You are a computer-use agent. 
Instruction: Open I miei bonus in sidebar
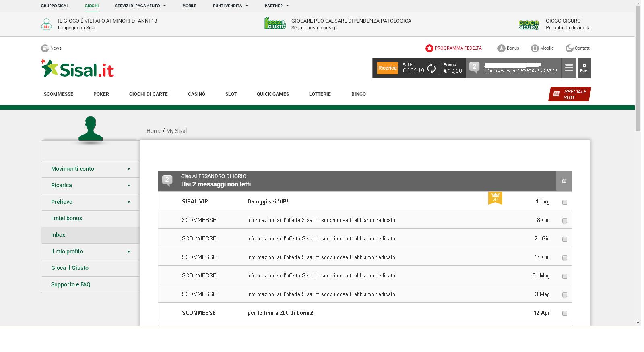point(90,219)
